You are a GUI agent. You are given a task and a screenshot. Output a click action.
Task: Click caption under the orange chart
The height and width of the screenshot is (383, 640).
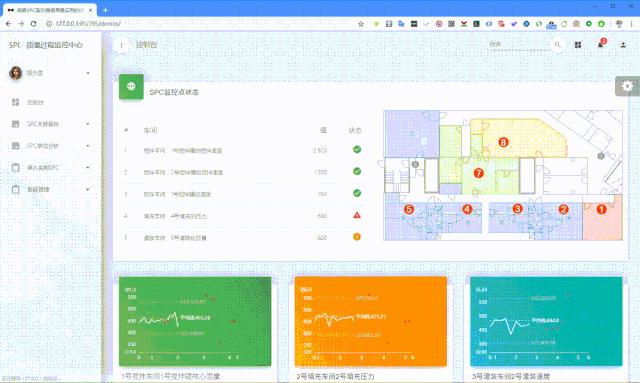(x=335, y=376)
